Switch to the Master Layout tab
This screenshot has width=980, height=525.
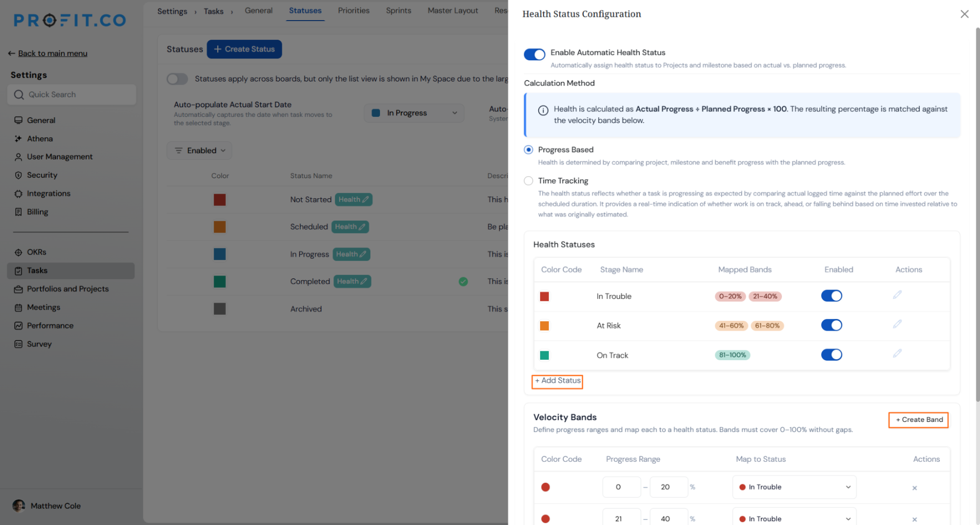(452, 11)
